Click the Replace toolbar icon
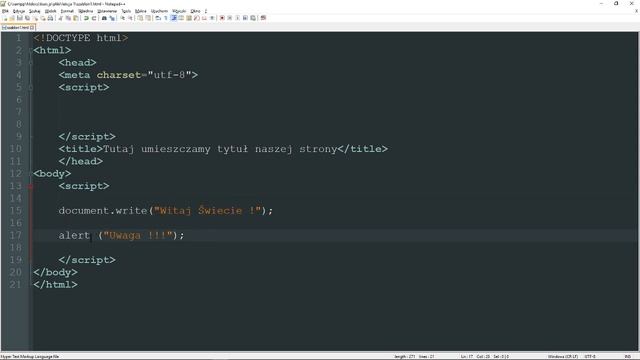This screenshot has width=640, height=360. [x=112, y=18]
